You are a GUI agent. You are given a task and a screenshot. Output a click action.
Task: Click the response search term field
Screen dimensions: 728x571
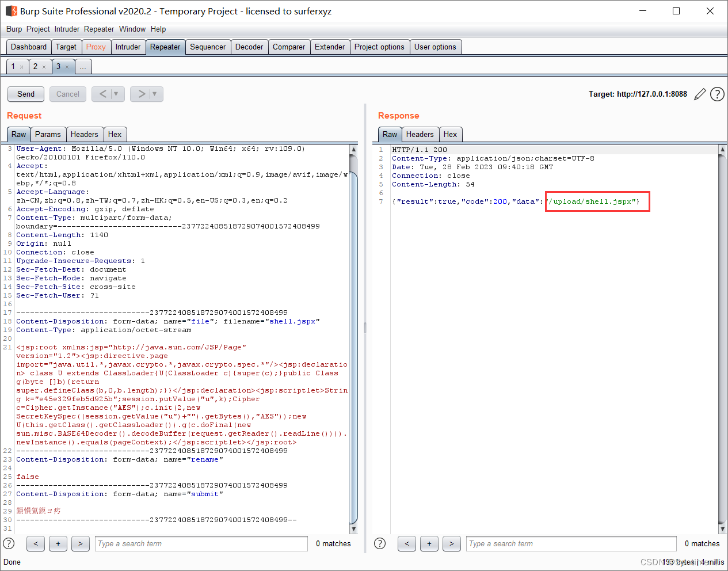point(571,543)
